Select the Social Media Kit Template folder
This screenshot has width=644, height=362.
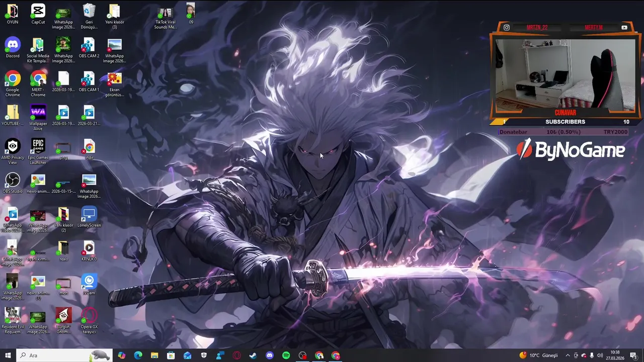tap(38, 50)
